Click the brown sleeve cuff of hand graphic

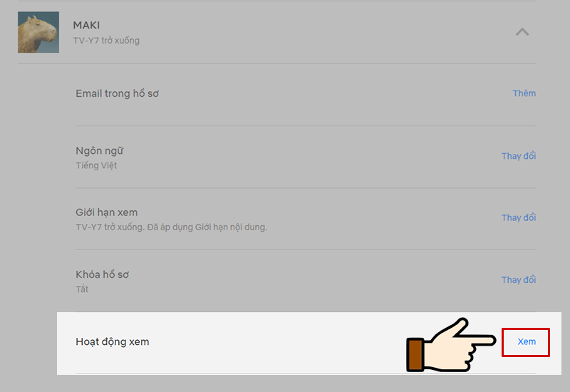coord(415,354)
